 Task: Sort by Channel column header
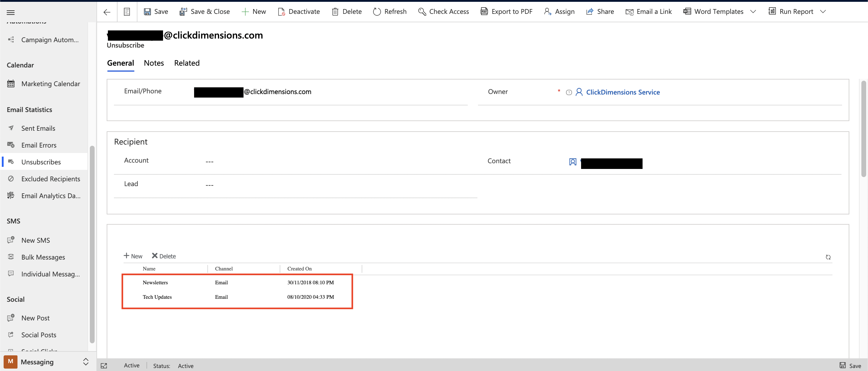click(x=224, y=269)
